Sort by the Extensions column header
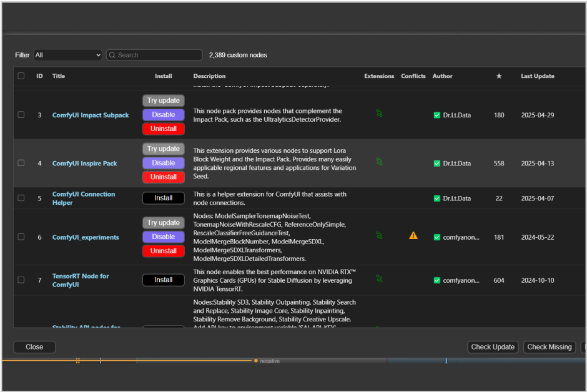This screenshot has width=587, height=392. (x=379, y=76)
